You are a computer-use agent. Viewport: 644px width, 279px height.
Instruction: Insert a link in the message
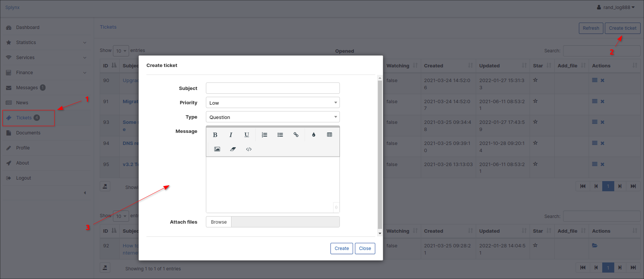click(296, 135)
